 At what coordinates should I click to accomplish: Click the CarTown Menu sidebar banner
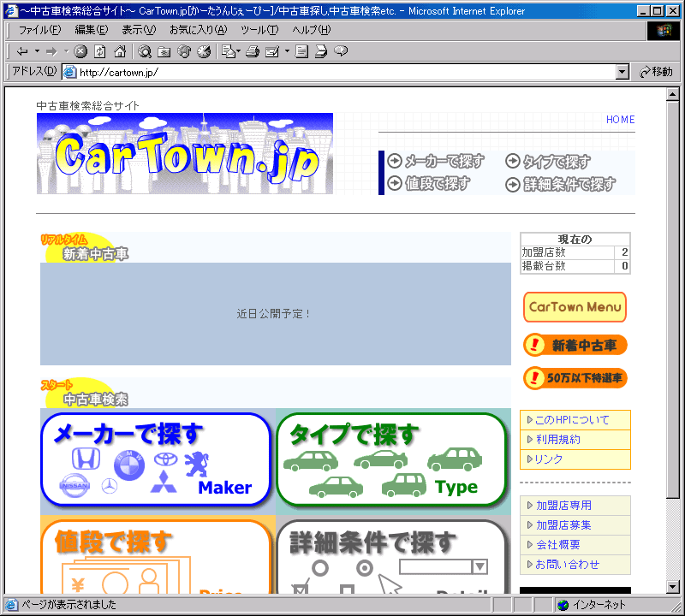575,307
